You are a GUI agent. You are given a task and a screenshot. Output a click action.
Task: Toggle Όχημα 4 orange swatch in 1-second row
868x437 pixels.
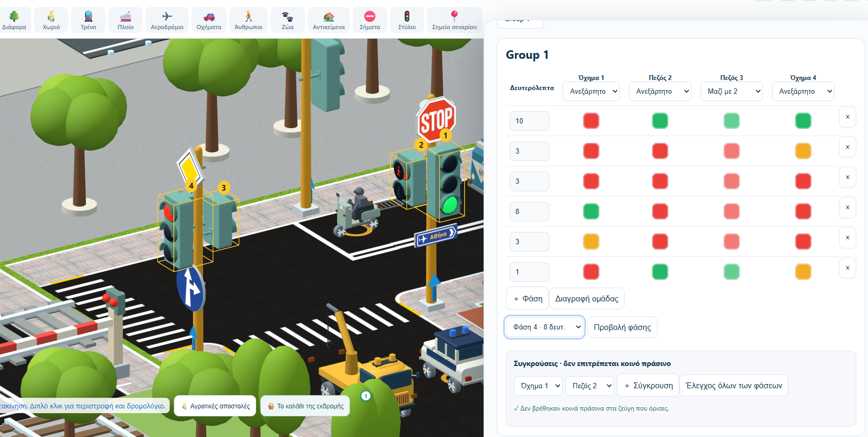point(803,272)
